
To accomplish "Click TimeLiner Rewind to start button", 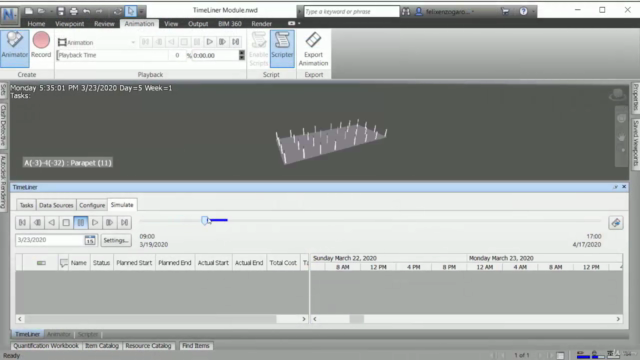I will pos(22,222).
